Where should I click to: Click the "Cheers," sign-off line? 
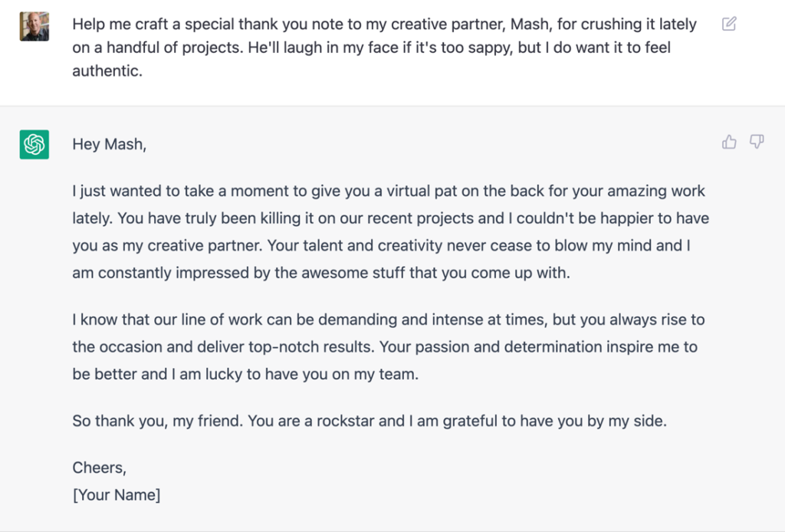99,468
